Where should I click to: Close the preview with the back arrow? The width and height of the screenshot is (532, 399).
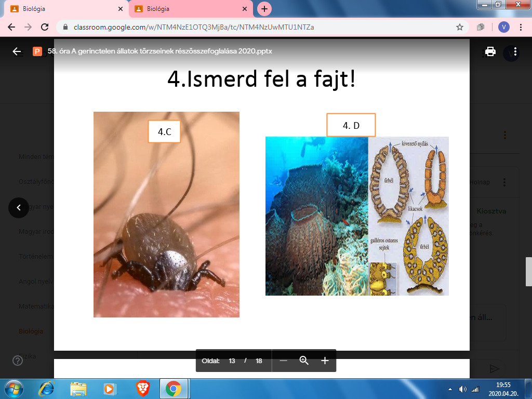point(17,51)
